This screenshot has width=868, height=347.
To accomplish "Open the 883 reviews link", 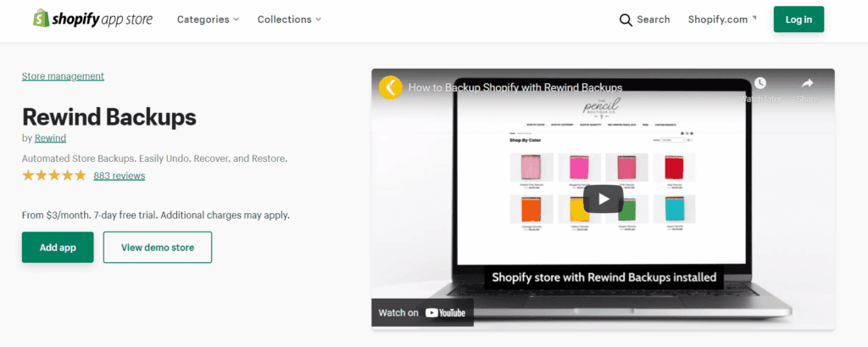I will [x=119, y=176].
